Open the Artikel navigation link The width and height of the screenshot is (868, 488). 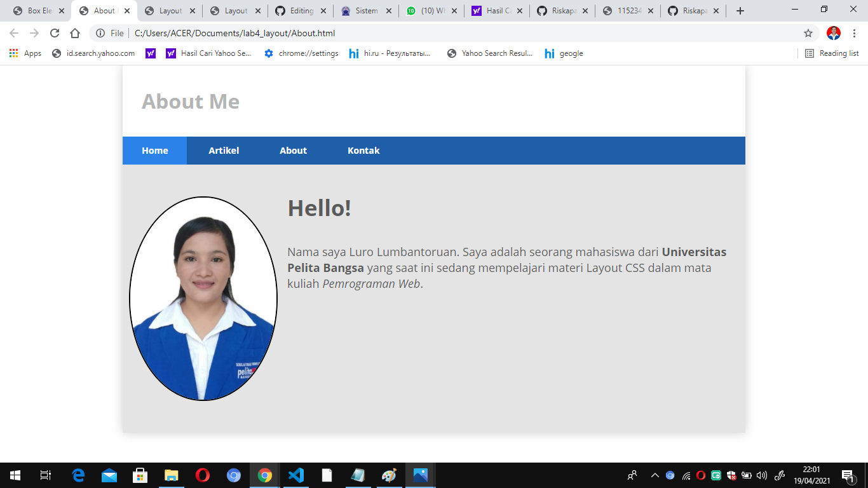tap(224, 151)
